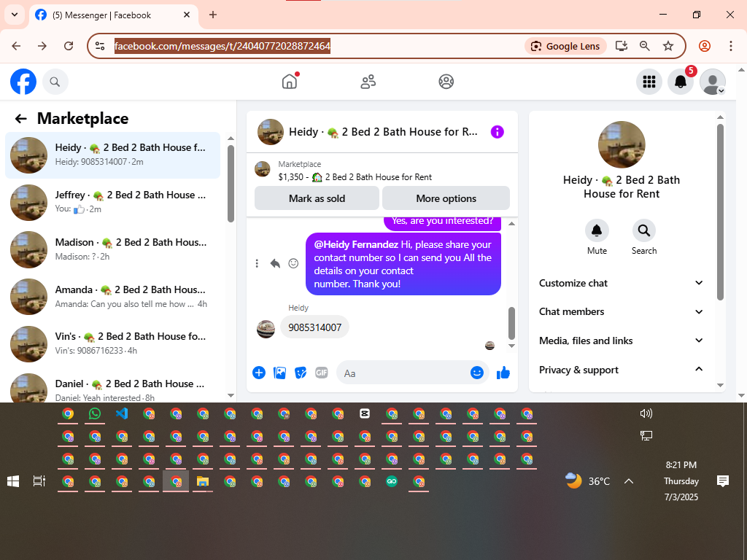Viewport: 747px width, 560px height.
Task: Open Heidy conversation in chat list
Action: [113, 155]
